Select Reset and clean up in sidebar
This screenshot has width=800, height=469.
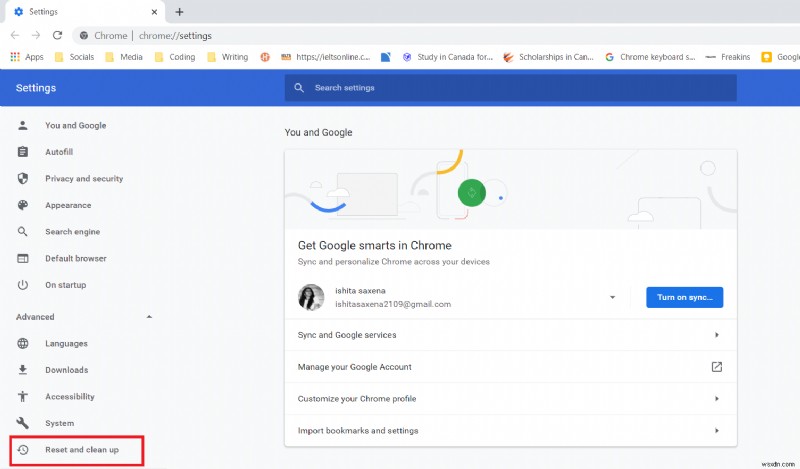(81, 450)
